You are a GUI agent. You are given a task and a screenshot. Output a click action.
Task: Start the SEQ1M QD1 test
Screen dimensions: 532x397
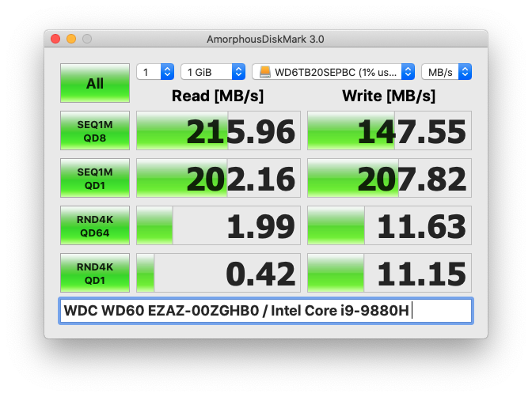point(95,178)
